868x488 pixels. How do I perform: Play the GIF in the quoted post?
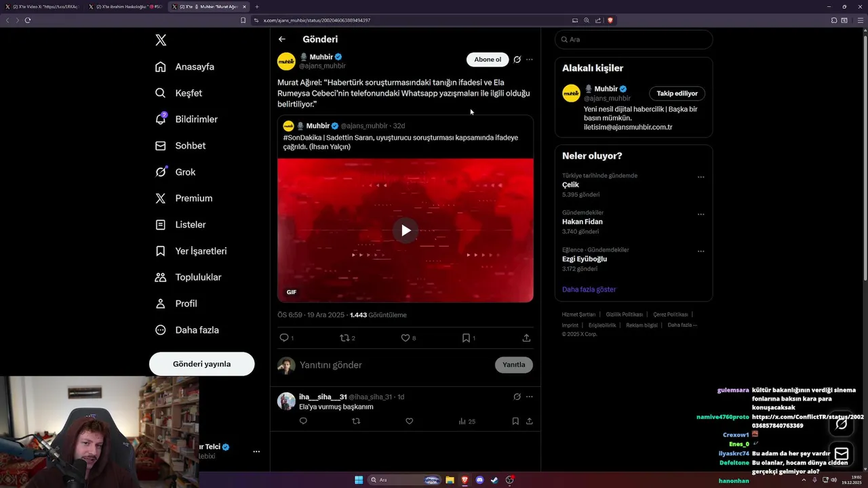[x=406, y=230]
